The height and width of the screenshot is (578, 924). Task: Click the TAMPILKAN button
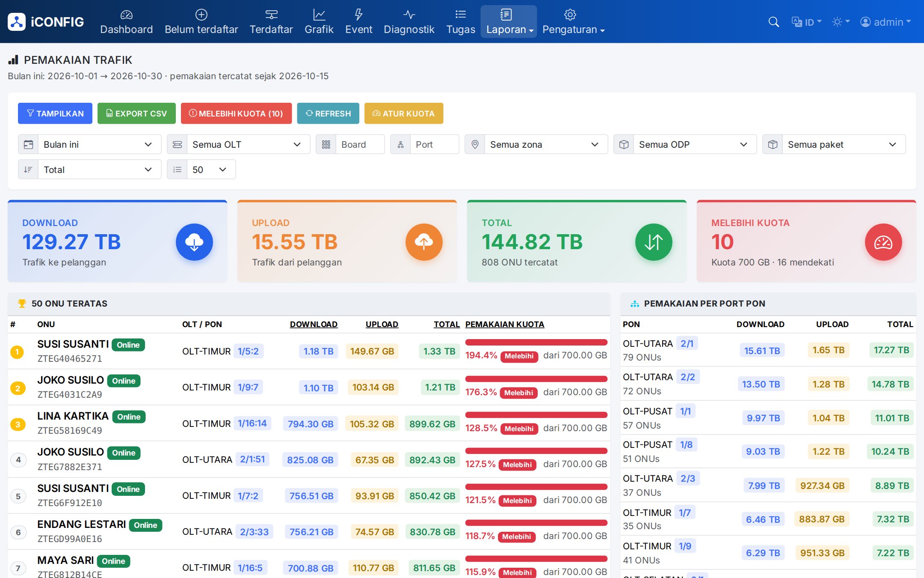pos(55,113)
